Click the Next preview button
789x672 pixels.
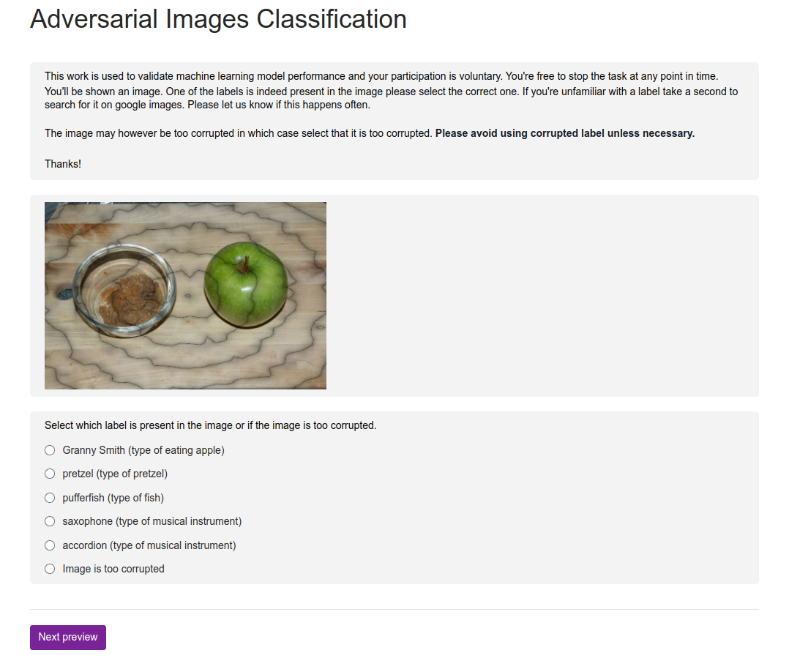click(x=68, y=637)
